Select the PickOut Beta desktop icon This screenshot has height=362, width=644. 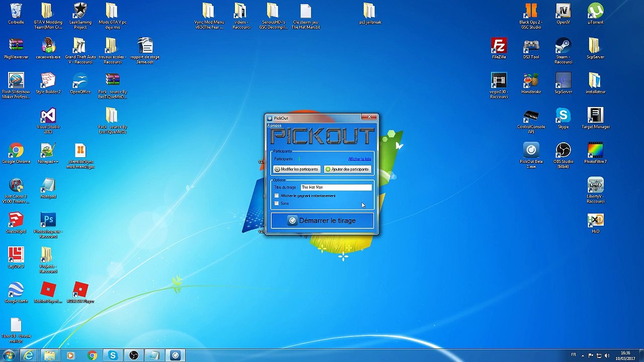tap(531, 155)
